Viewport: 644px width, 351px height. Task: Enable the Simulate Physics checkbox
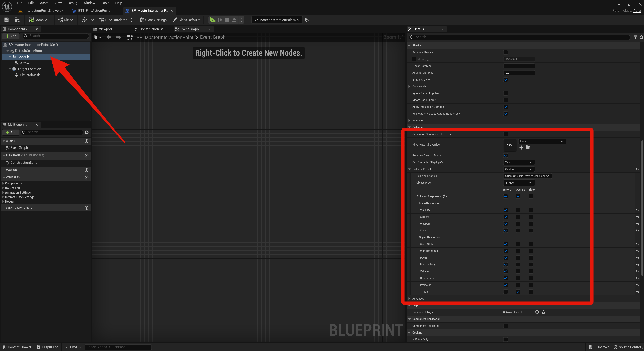coord(505,52)
